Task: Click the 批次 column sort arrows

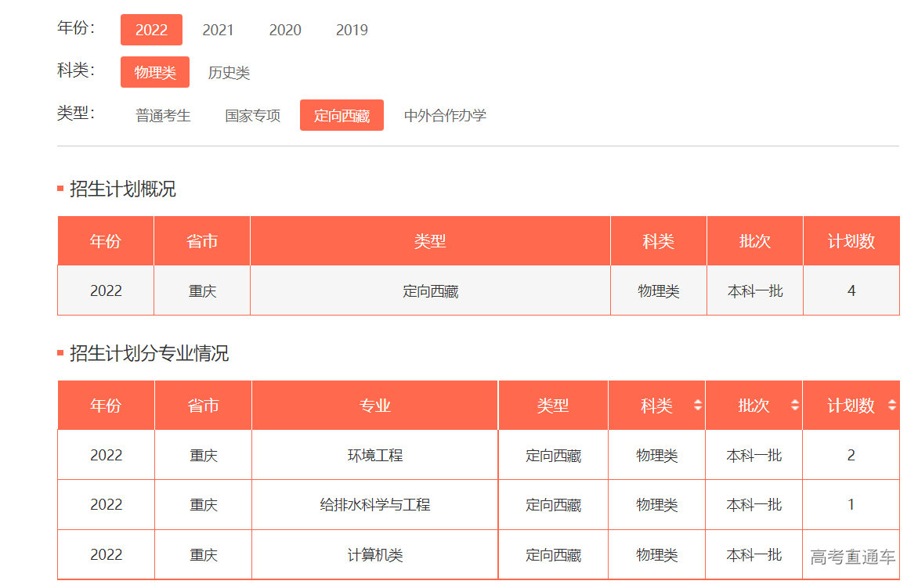Action: [x=794, y=406]
